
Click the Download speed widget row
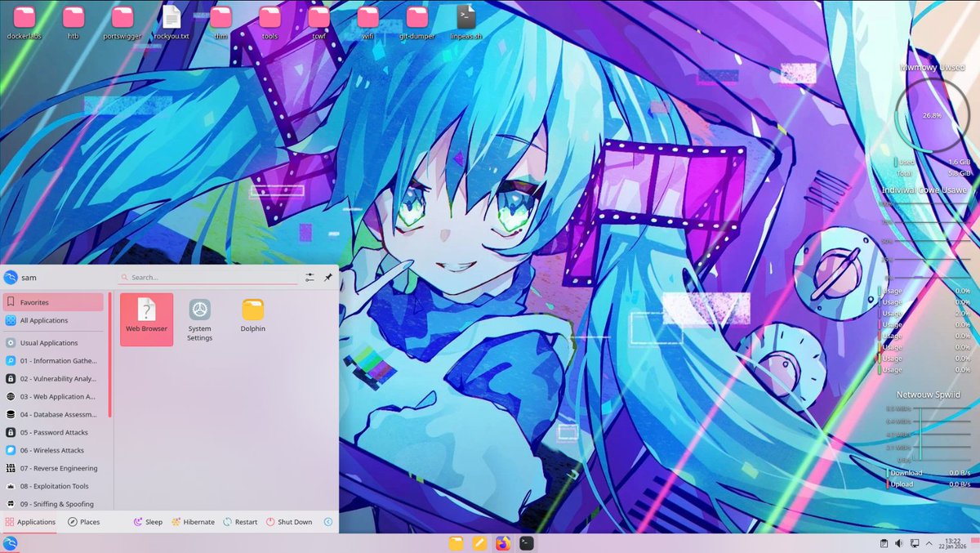tap(929, 473)
